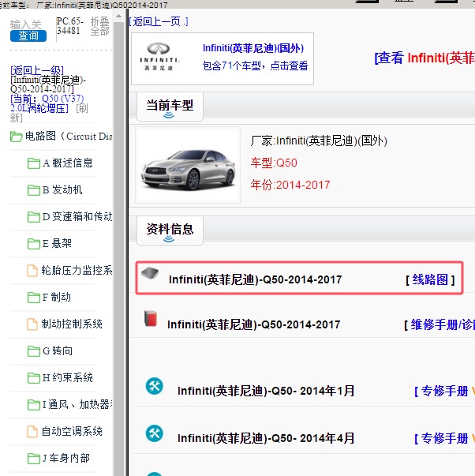The image size is (475, 476).
Task: Click folder icon for A 概述信息
Action: pyautogui.click(x=34, y=163)
